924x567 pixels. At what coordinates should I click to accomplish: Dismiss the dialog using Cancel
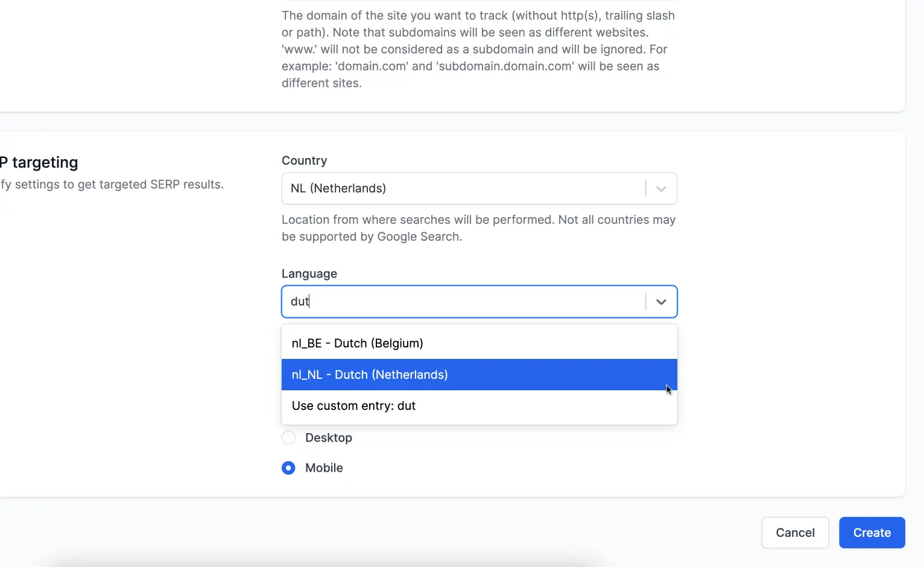(795, 533)
